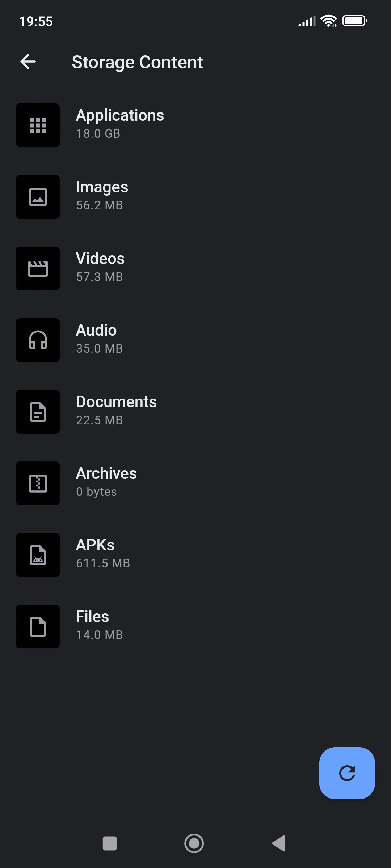391x868 pixels.
Task: Tap the APKs Android file icon
Action: pyautogui.click(x=38, y=555)
